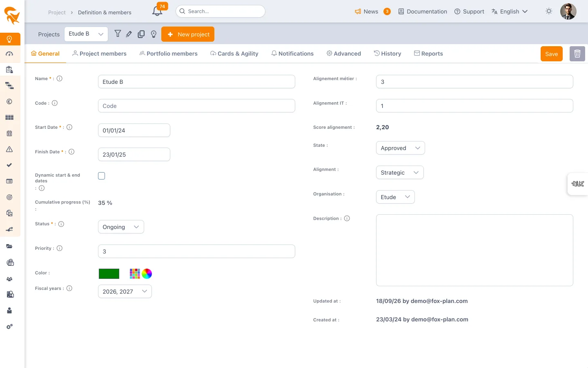Open the target objectives icon in the sidebar
Image resolution: width=588 pixels, height=368 pixels.
(9, 197)
